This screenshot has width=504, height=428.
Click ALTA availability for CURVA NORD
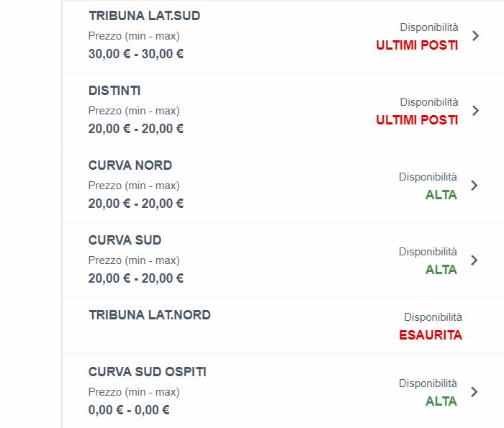(441, 195)
